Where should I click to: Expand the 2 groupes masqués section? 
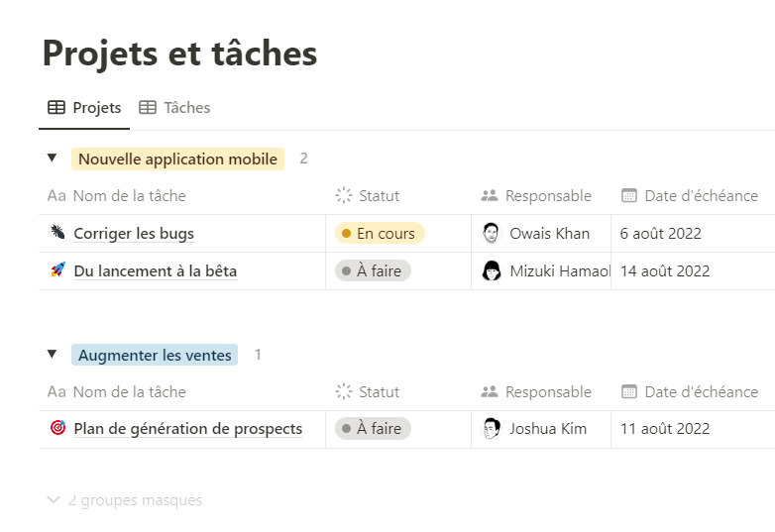click(x=125, y=500)
